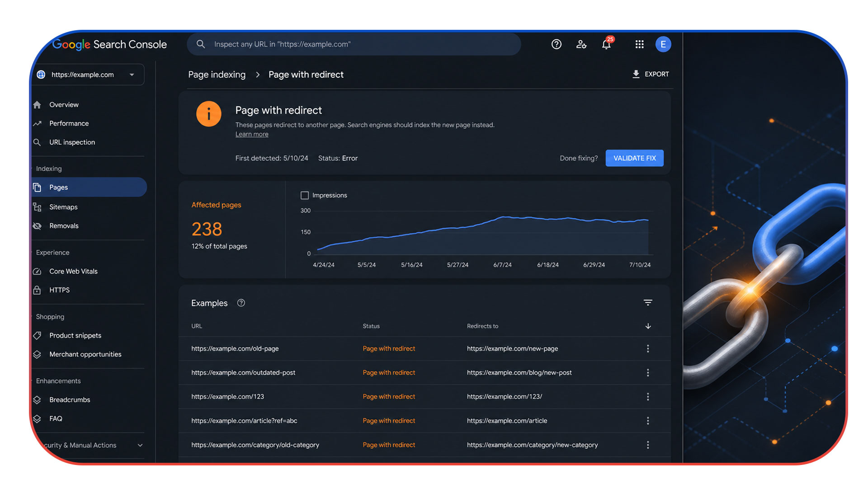Click the Export download icon
The image size is (868, 488).
pos(636,74)
